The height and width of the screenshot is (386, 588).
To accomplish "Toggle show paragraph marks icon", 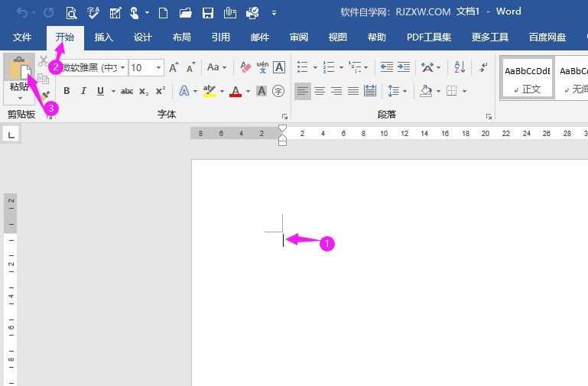I will click(x=484, y=67).
